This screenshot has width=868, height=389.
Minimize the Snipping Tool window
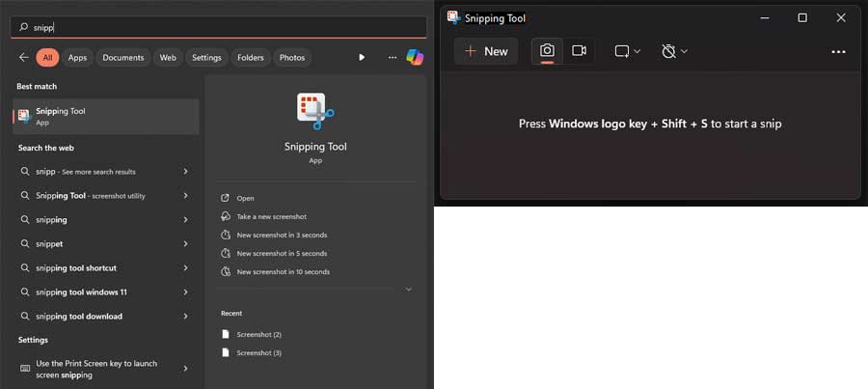click(x=765, y=17)
